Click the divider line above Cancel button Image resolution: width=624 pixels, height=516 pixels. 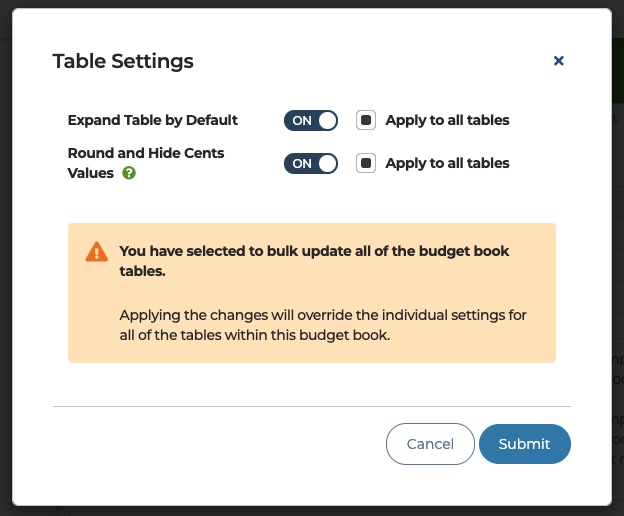312,407
